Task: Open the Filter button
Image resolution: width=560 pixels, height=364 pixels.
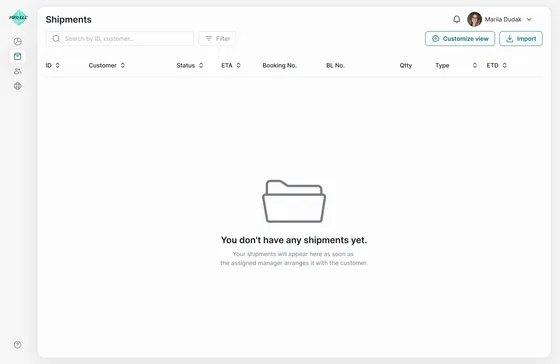Action: pyautogui.click(x=217, y=39)
